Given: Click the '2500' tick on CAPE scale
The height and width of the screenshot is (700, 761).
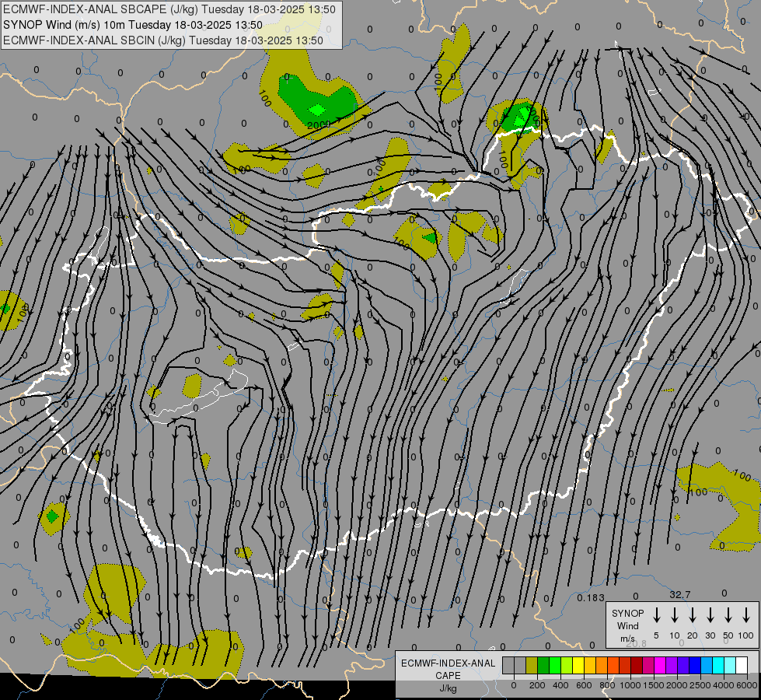Looking at the screenshot, I should pyautogui.click(x=700, y=685).
